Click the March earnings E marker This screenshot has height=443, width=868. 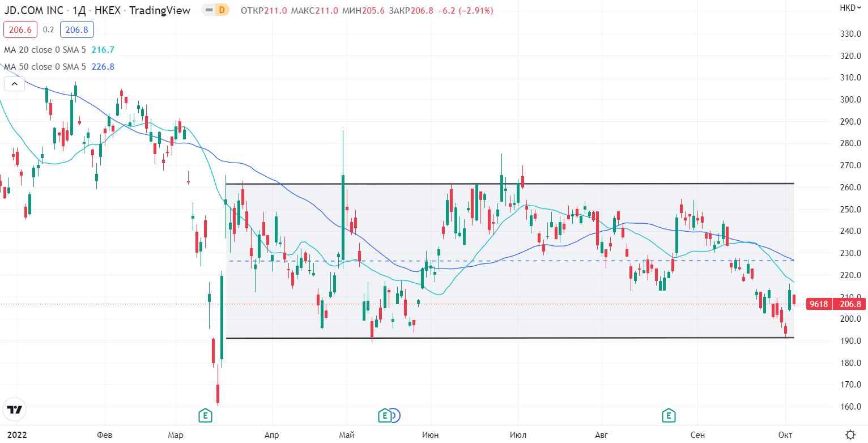click(205, 416)
